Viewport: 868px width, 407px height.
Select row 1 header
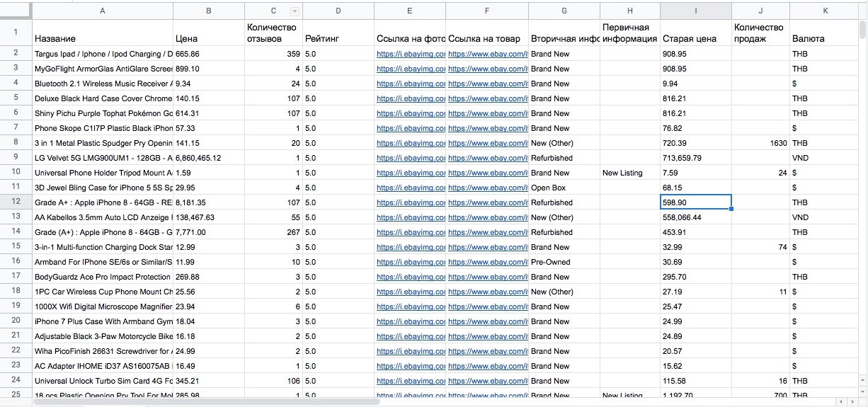pos(16,33)
